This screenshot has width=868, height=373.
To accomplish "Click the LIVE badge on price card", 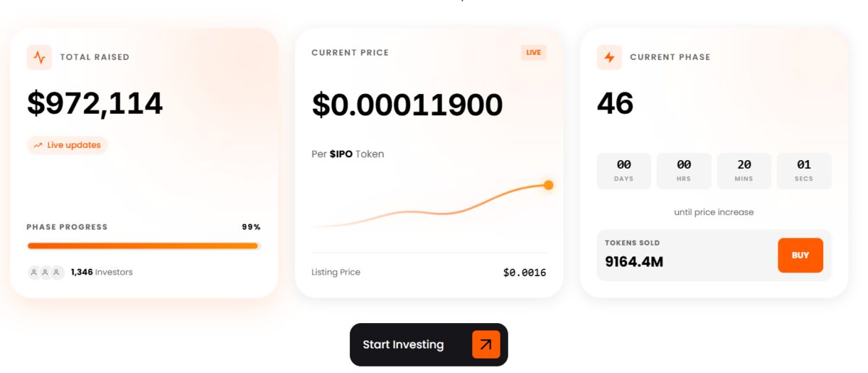I will point(534,52).
